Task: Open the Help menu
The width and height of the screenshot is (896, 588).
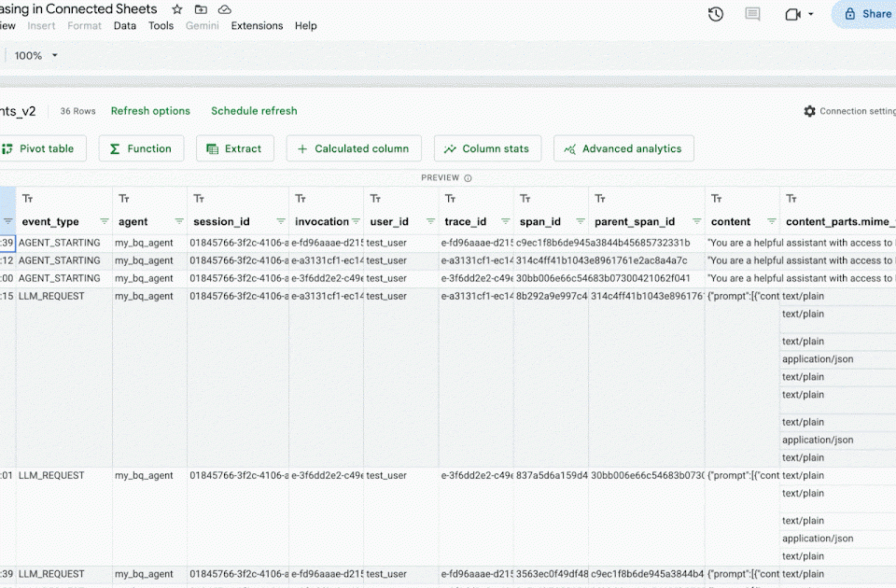Action: 306,26
